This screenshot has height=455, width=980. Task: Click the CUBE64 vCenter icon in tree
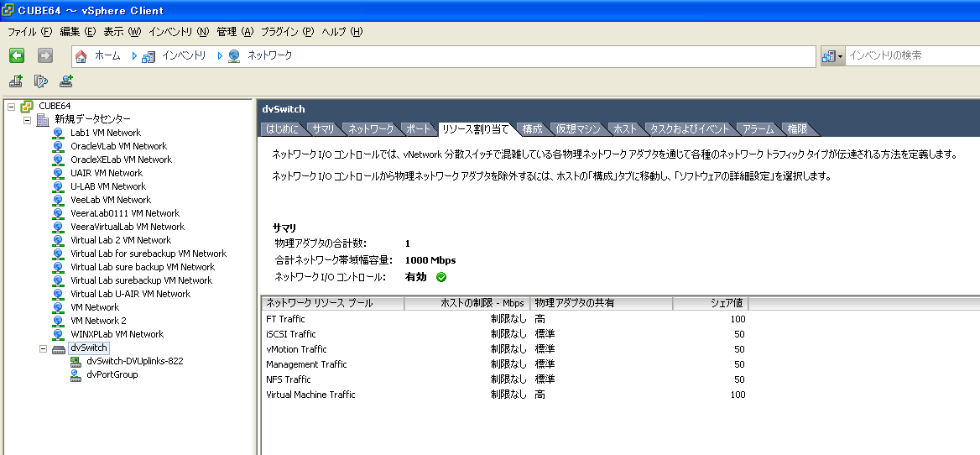(x=27, y=106)
